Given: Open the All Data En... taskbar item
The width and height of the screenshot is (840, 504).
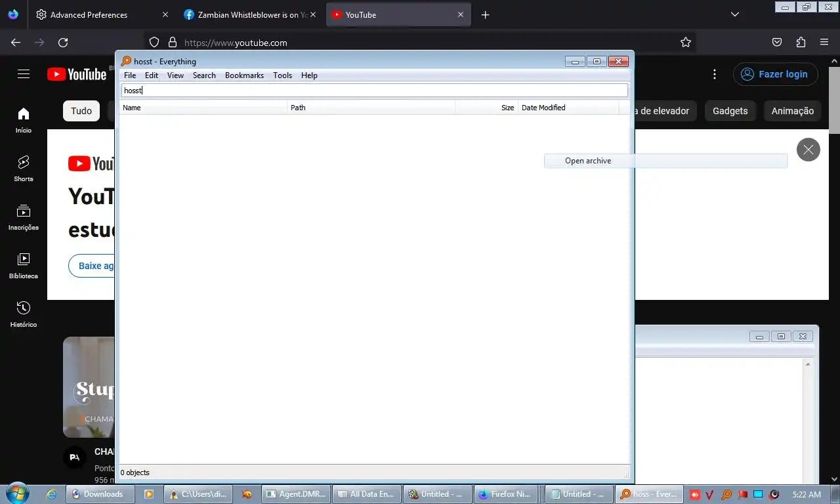Looking at the screenshot, I should pyautogui.click(x=366, y=494).
